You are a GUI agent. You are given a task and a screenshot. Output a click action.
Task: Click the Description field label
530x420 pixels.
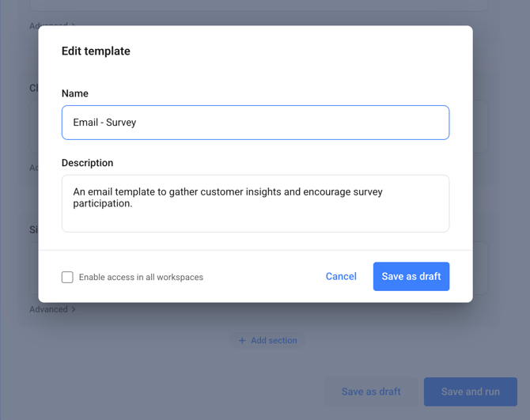tap(87, 163)
